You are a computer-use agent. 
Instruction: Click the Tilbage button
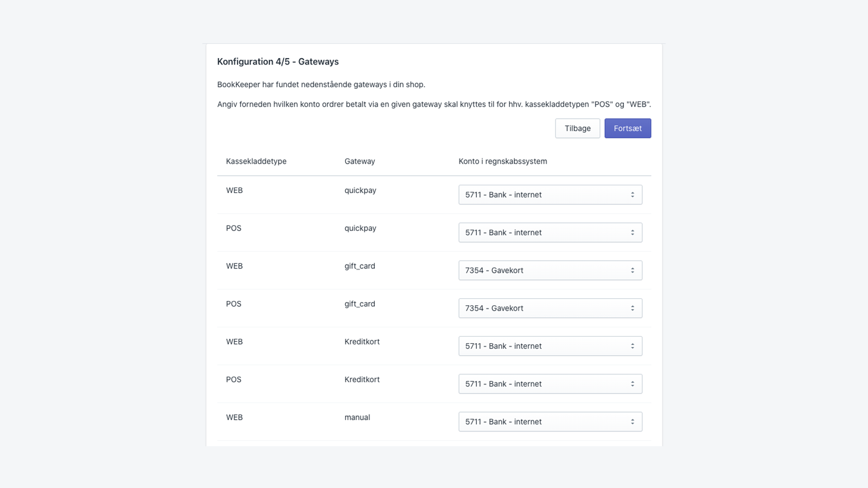point(577,129)
